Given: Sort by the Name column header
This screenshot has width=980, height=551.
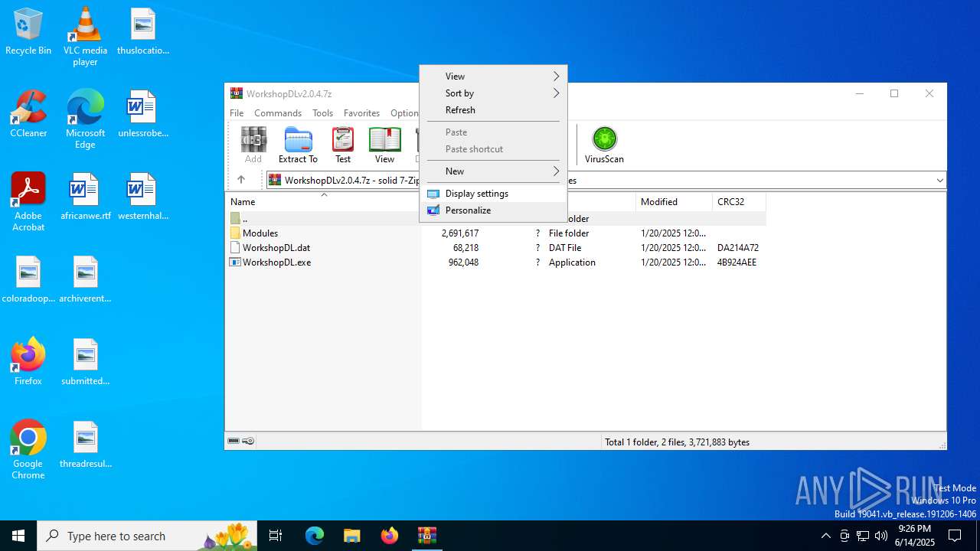Looking at the screenshot, I should (x=323, y=202).
